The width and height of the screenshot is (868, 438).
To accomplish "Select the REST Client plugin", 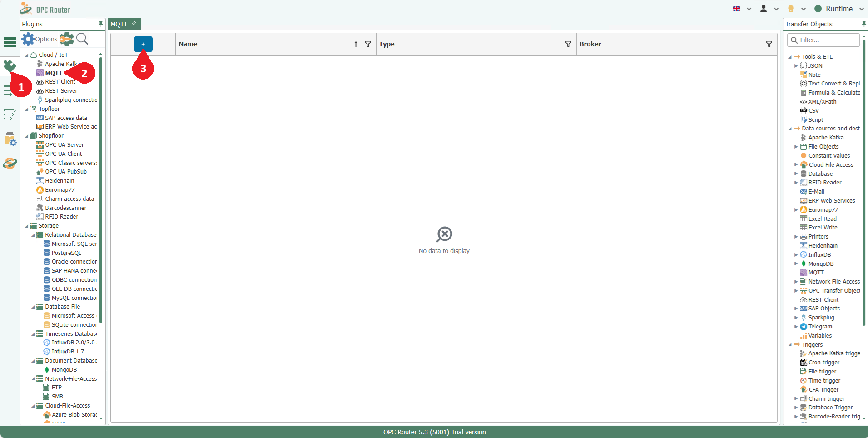I will coord(60,82).
